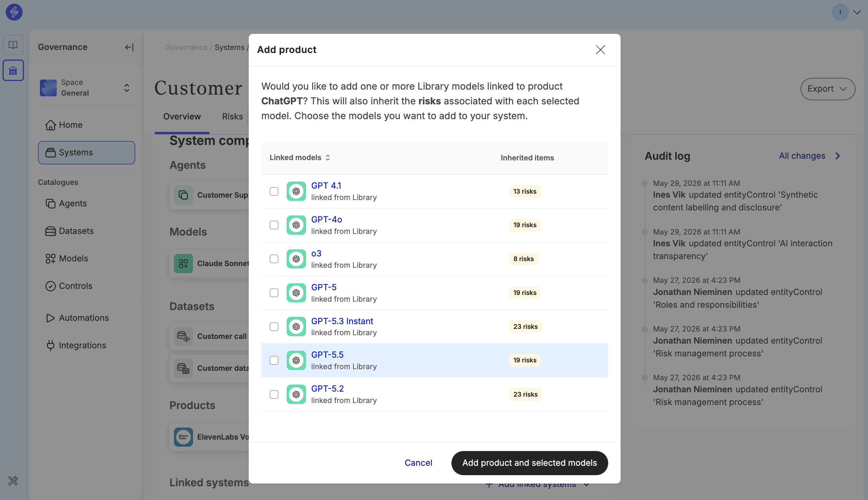Click the 23 risks badge for GPT-5.2
This screenshot has height=500, width=868.
coord(525,394)
